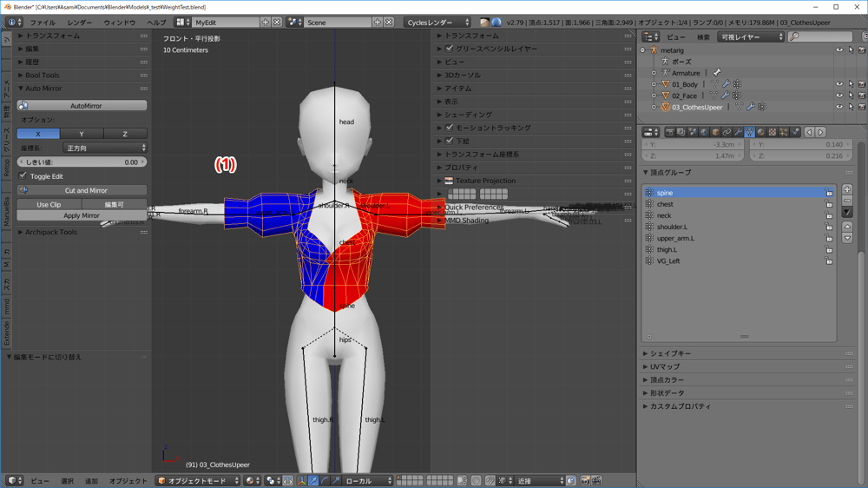The image size is (868, 488).
Task: Toggle visibility eye for 02_Face
Action: point(839,96)
